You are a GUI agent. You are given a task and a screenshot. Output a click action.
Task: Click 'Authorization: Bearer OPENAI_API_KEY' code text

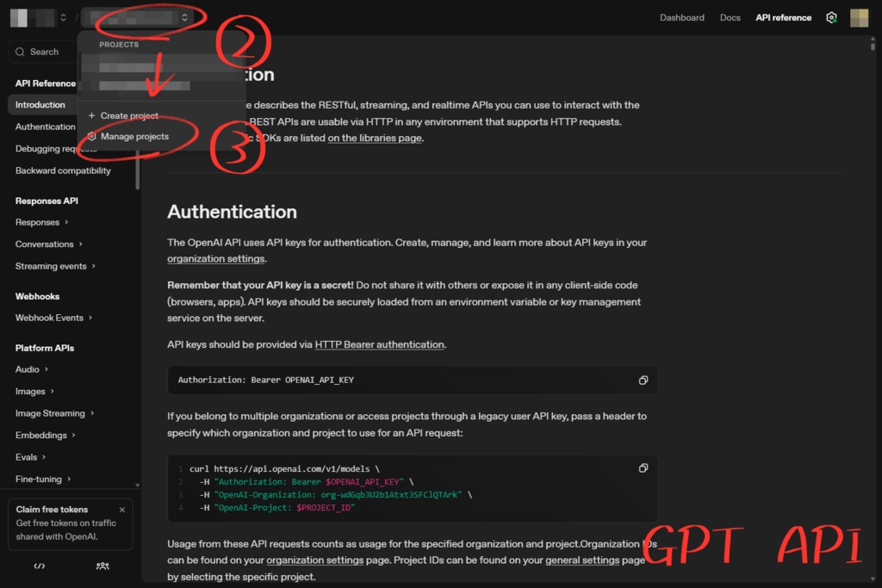point(265,380)
